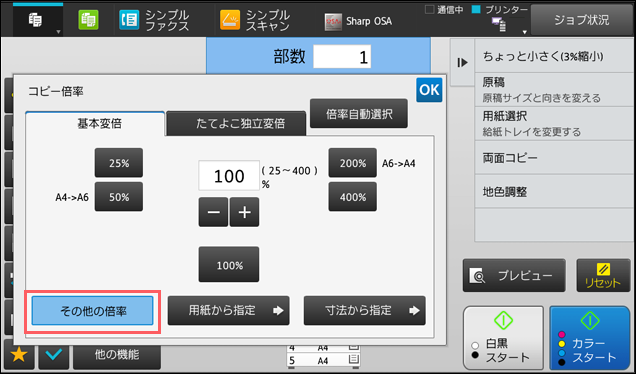Open 地色調整 background adjustment
The image size is (636, 374).
(x=554, y=191)
